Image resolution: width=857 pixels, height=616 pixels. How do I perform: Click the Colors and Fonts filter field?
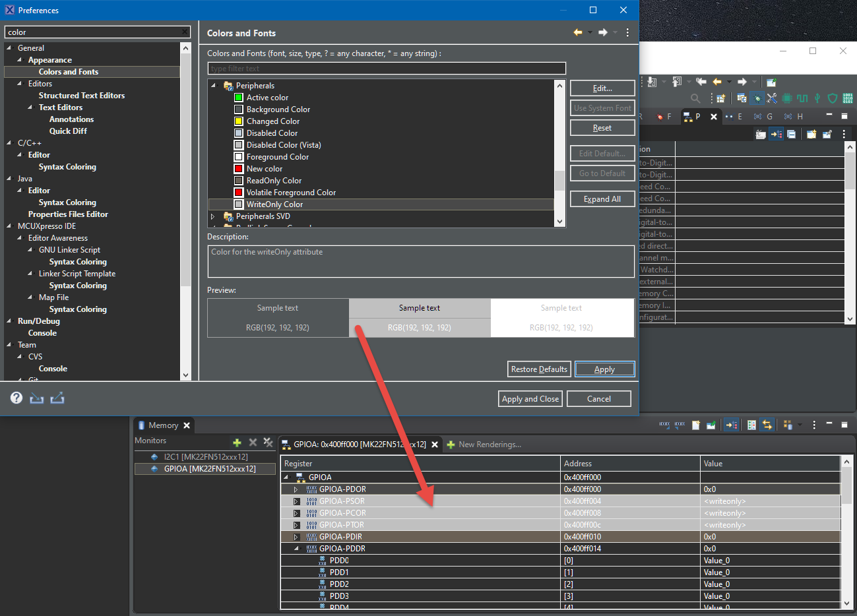387,69
